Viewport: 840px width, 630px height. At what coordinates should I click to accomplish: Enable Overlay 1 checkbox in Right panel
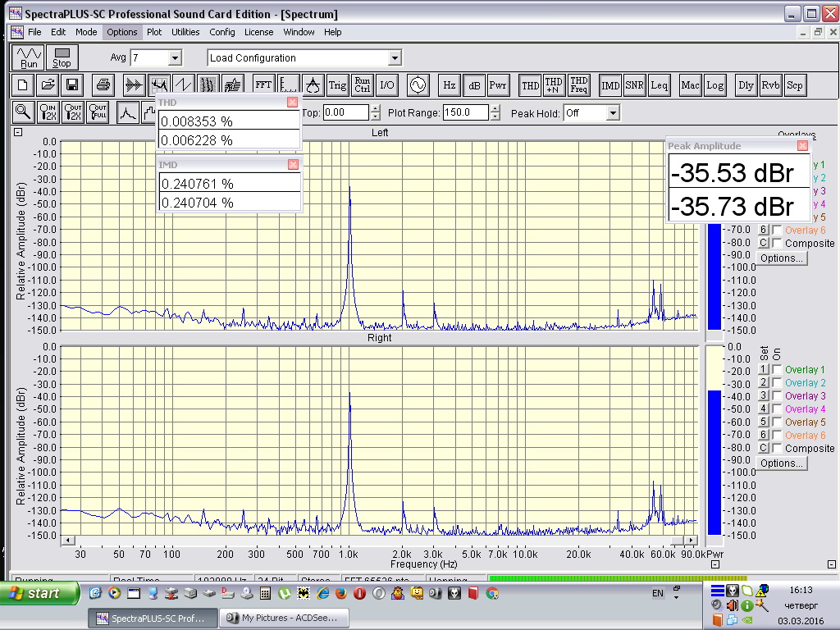click(x=777, y=370)
